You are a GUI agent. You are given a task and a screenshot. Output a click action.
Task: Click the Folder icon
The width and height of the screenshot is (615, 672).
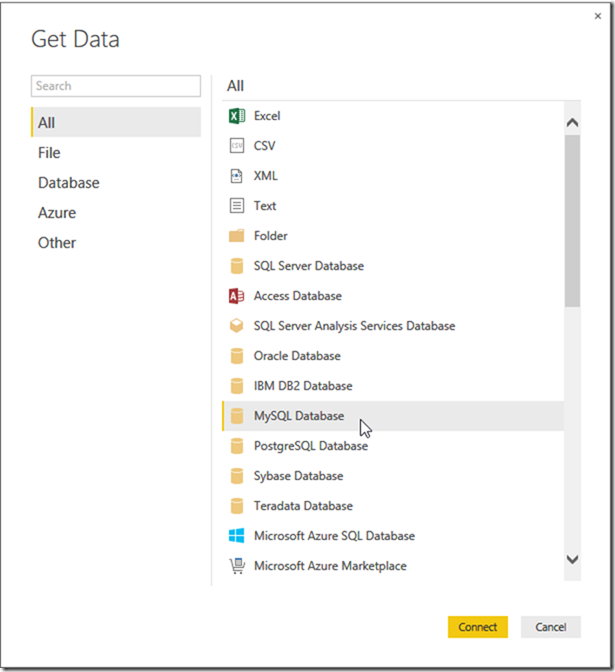[237, 236]
